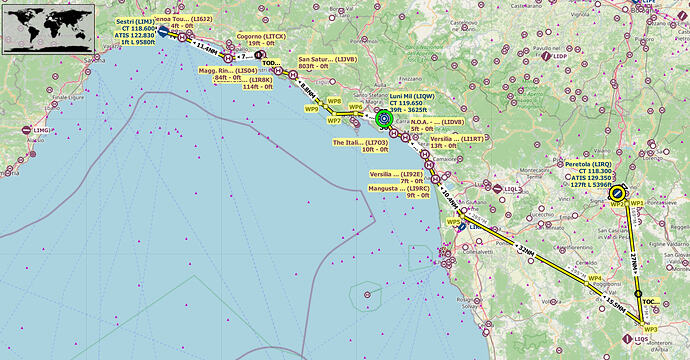Click the Sestri (LIMJ) info label

[135, 32]
